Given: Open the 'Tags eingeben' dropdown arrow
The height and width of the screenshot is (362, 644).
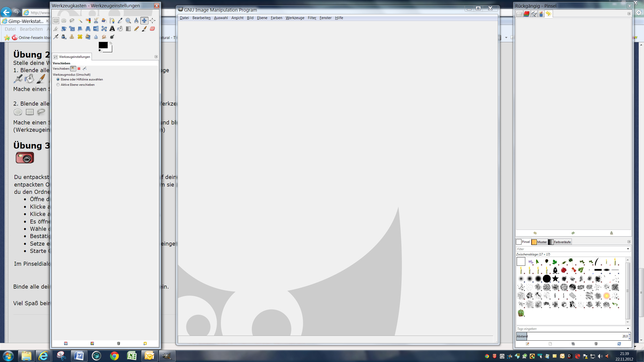Looking at the screenshot, I should [x=628, y=329].
